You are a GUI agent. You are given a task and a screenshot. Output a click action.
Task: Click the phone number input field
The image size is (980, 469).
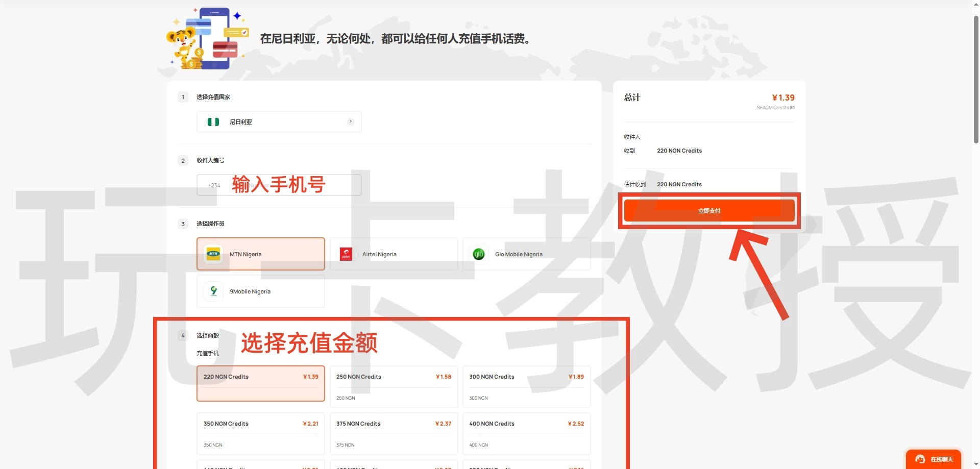click(x=286, y=185)
